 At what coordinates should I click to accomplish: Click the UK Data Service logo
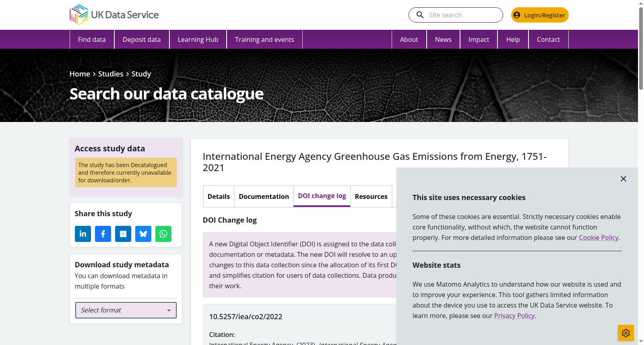tap(114, 15)
